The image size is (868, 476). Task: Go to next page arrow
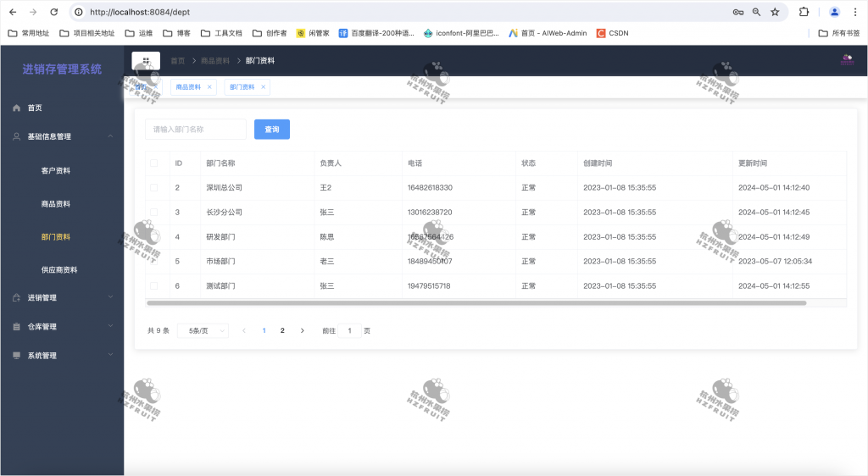[303, 330]
